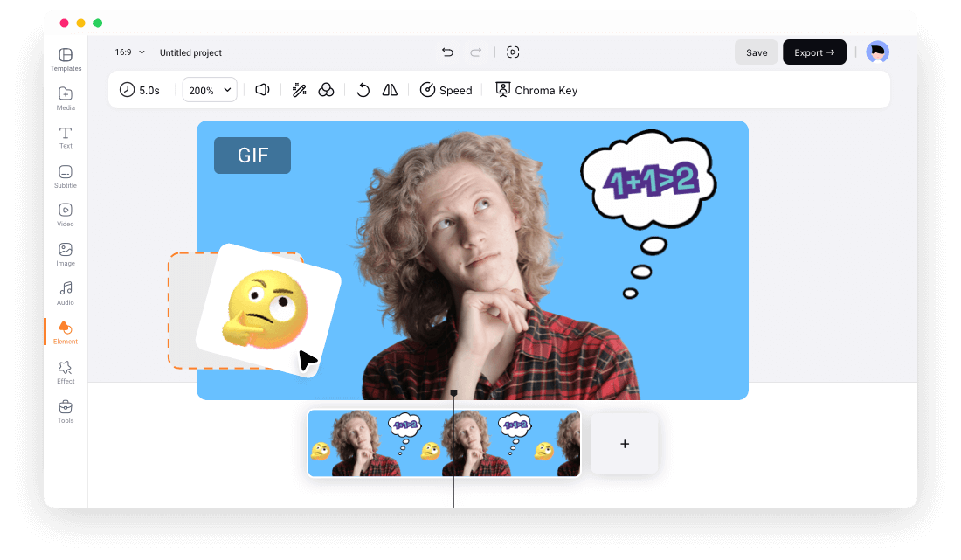Open the Media panel
This screenshot has width=961, height=560.
click(x=66, y=99)
